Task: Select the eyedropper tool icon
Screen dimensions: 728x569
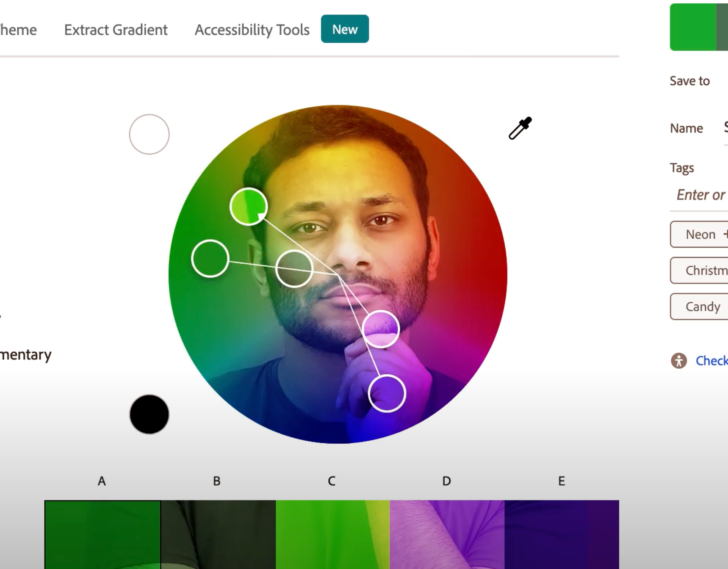Action: [x=520, y=128]
